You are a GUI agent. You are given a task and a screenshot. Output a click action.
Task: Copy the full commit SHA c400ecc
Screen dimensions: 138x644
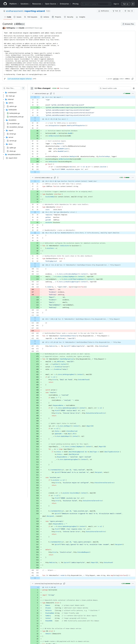coord(133,79)
